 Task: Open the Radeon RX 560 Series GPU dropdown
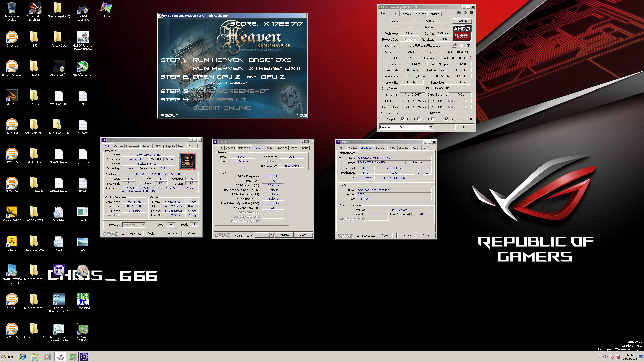pos(431,127)
